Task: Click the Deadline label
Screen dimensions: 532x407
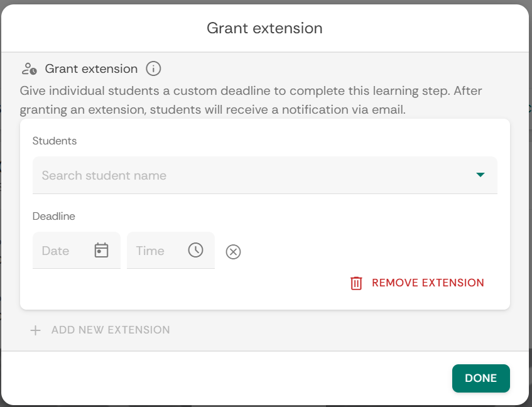Action: tap(54, 216)
